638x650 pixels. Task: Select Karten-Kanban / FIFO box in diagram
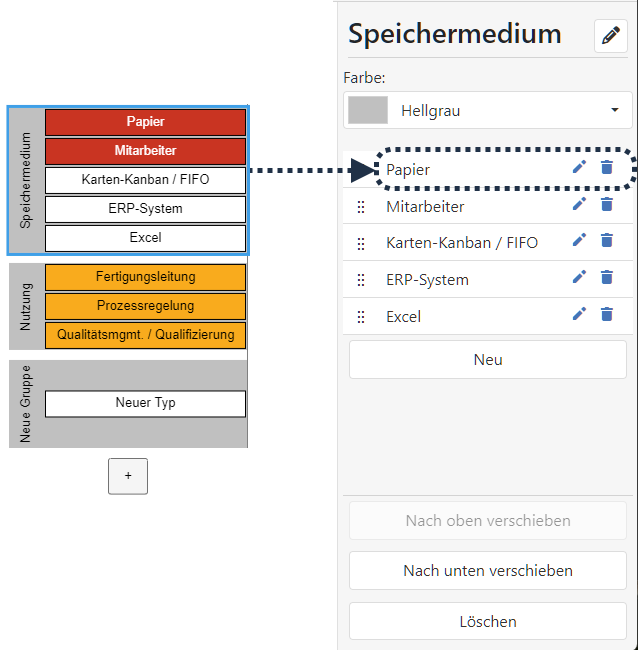tap(146, 180)
